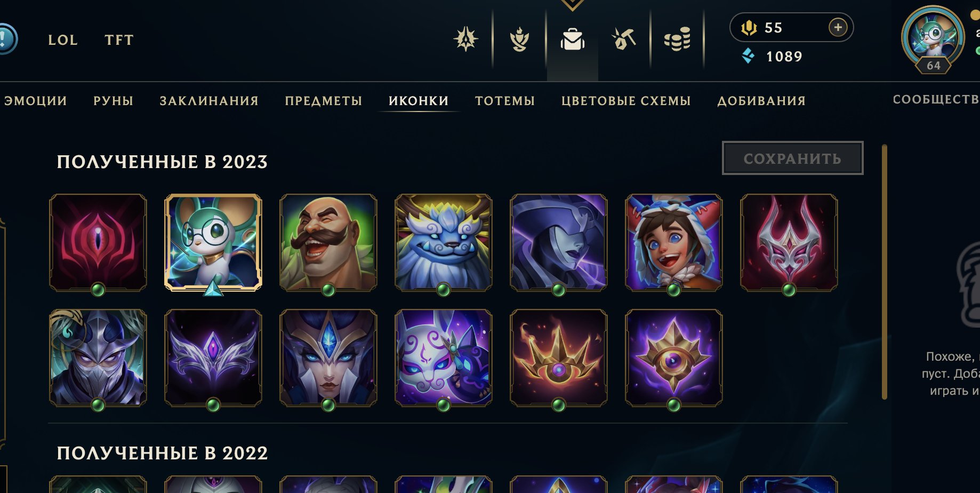Open the Цветовые схемы tab
The image size is (980, 493).
coord(626,101)
